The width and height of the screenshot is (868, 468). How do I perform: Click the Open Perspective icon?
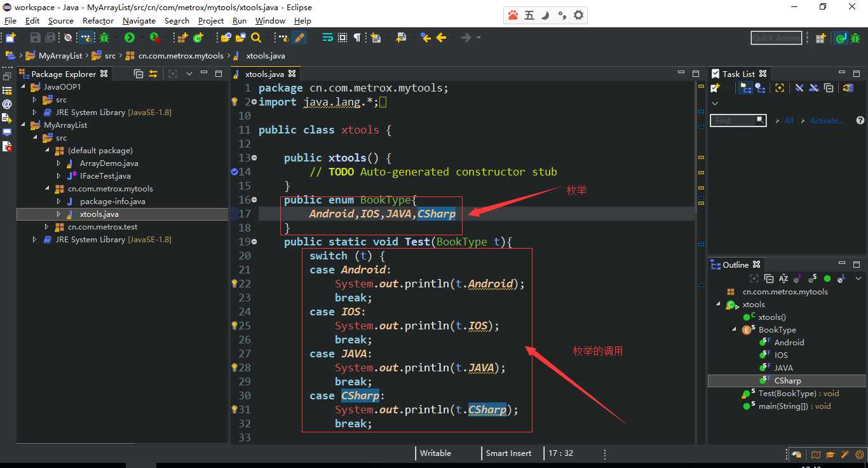tap(820, 38)
